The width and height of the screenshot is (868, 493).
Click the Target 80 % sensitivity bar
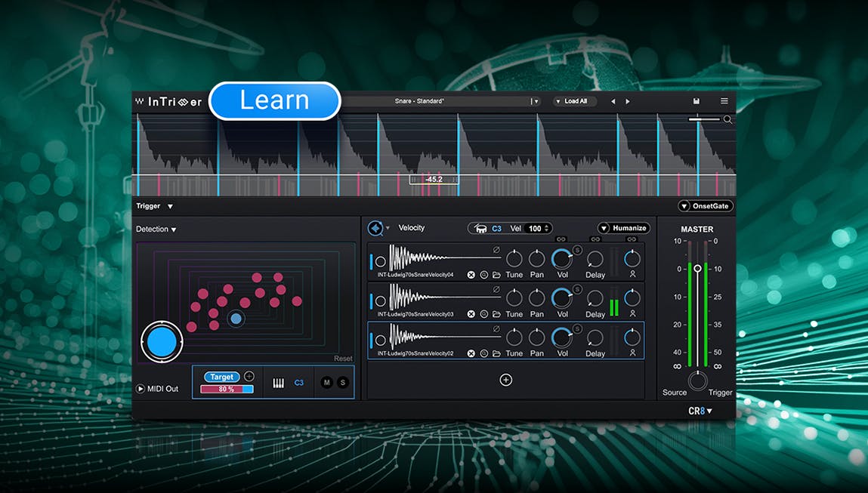(x=227, y=389)
